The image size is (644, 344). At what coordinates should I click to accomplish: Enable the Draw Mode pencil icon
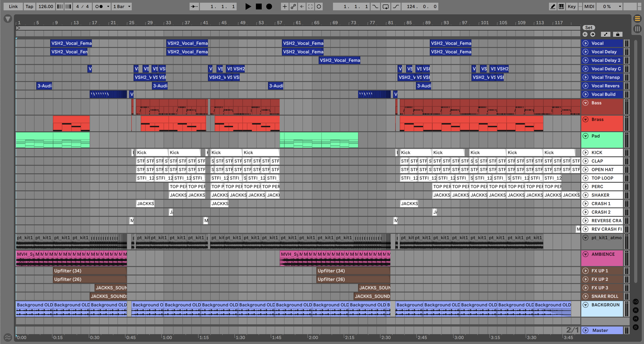(x=553, y=6)
